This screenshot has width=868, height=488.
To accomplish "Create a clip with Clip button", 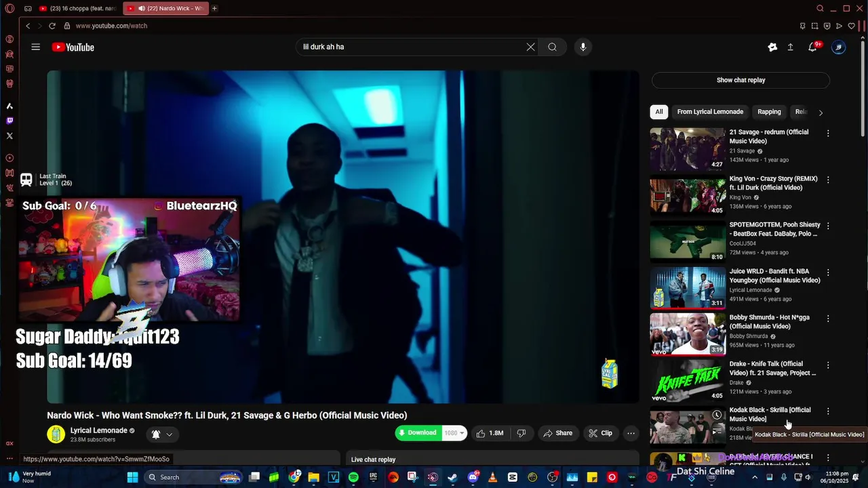I will [x=600, y=433].
